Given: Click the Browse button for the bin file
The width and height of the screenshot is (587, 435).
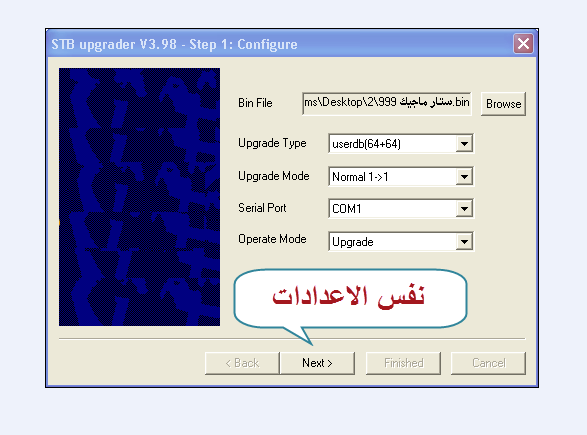Looking at the screenshot, I should pyautogui.click(x=503, y=104).
